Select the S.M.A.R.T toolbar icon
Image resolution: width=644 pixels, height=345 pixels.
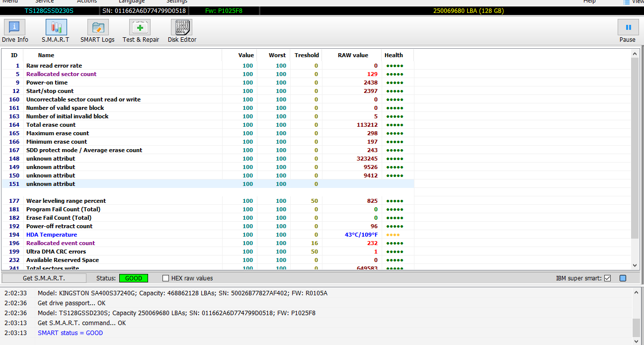point(56,31)
